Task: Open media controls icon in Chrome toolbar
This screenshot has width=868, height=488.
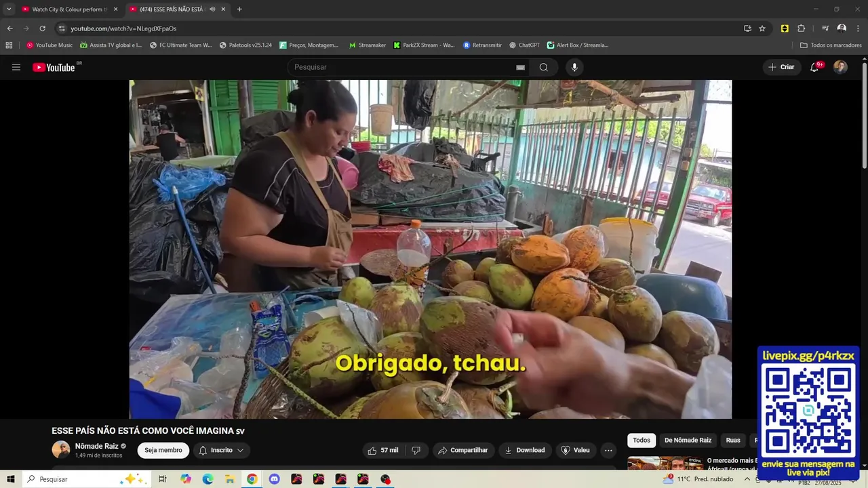Action: click(x=825, y=28)
